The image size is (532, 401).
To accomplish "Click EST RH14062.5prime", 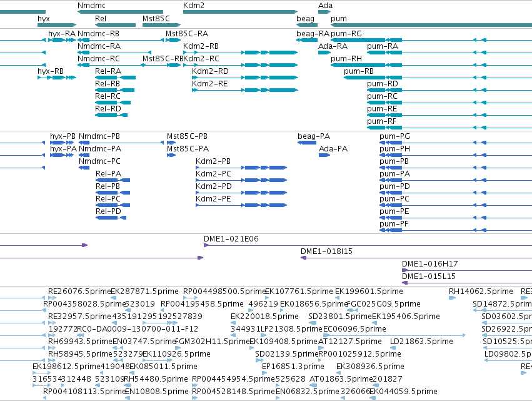I will tap(452, 298).
